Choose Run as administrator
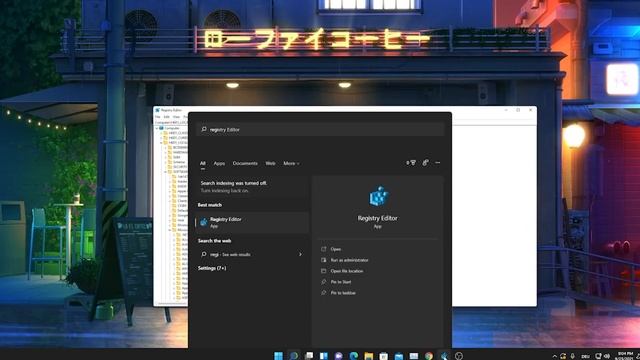The height and width of the screenshot is (360, 640). [x=349, y=260]
